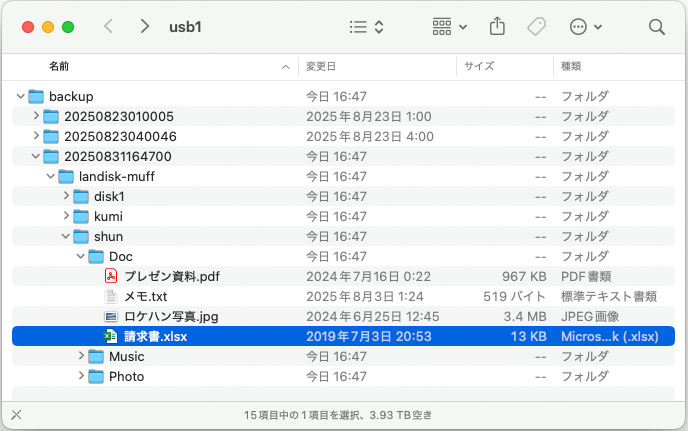This screenshot has width=688, height=431.
Task: Select the disk1 folder icon
Action: pyautogui.click(x=81, y=196)
